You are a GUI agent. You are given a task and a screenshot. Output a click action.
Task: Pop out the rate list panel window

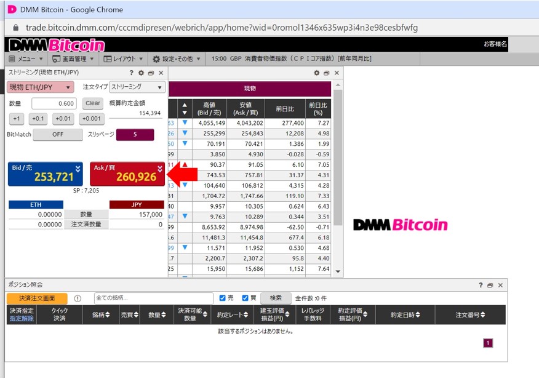[x=327, y=73]
